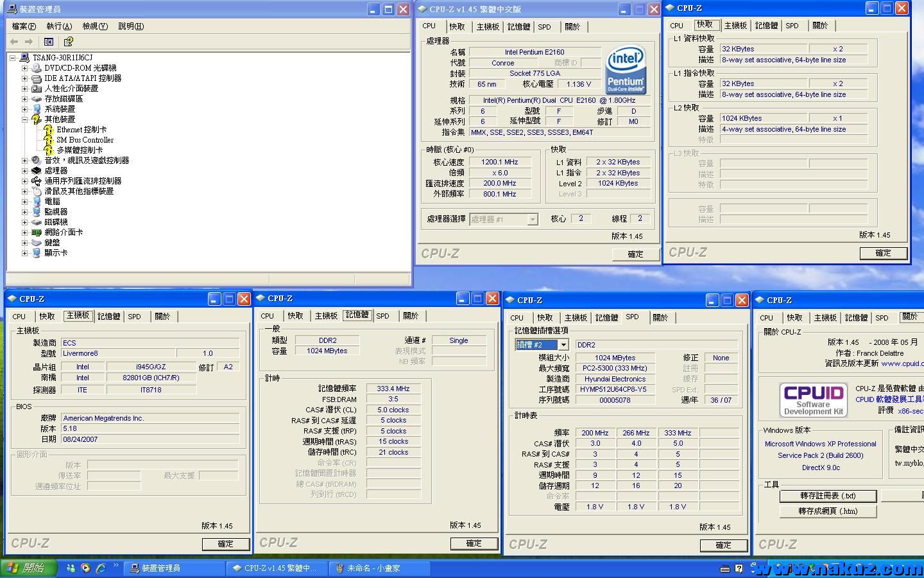This screenshot has height=578, width=924.
Task: Expand the 顯示卡 tree node
Action: click(24, 253)
